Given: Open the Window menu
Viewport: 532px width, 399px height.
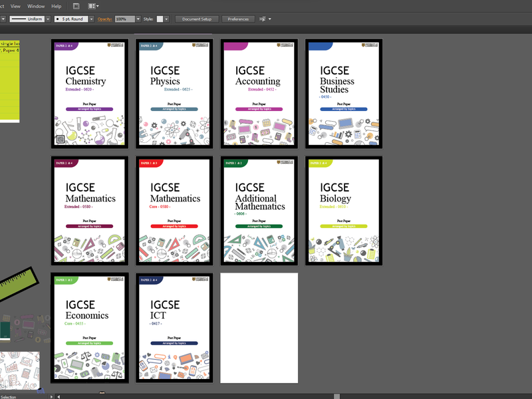Looking at the screenshot, I should (x=36, y=6).
